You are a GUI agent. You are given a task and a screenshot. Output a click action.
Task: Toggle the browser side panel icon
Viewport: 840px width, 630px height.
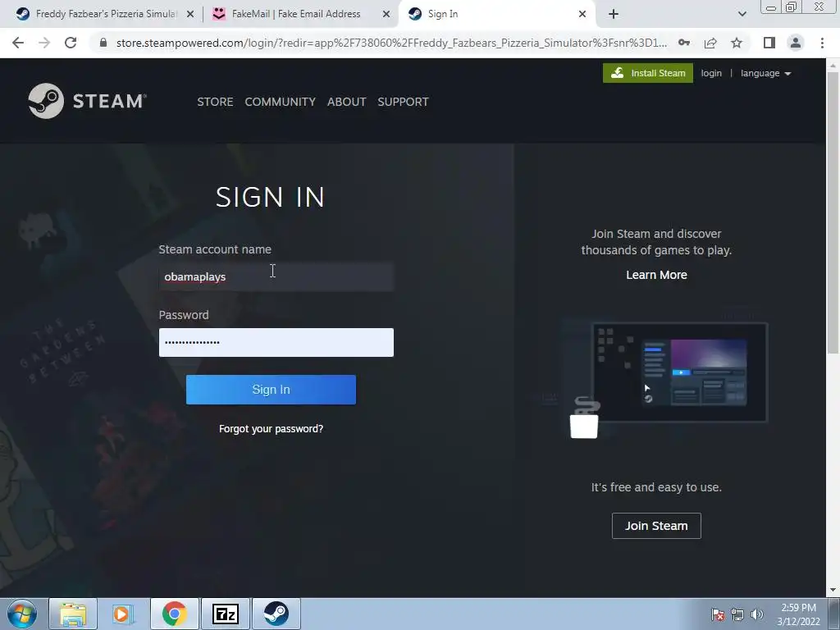click(769, 43)
